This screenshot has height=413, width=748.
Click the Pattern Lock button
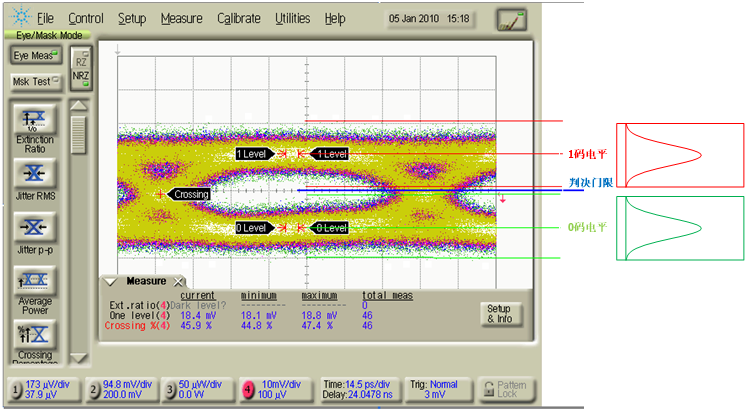505,390
